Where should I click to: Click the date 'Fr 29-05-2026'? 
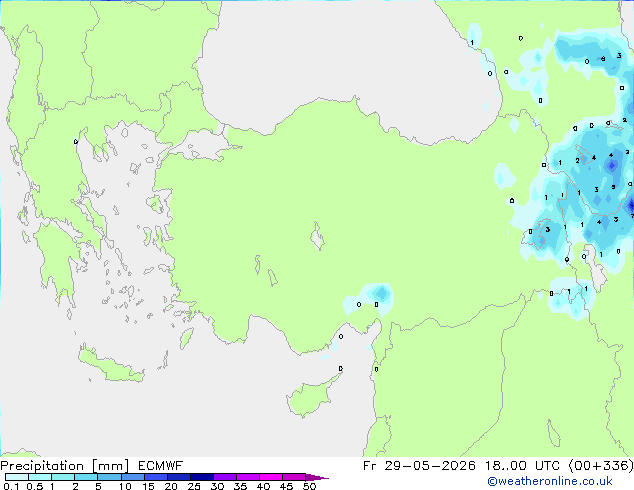[419, 466]
